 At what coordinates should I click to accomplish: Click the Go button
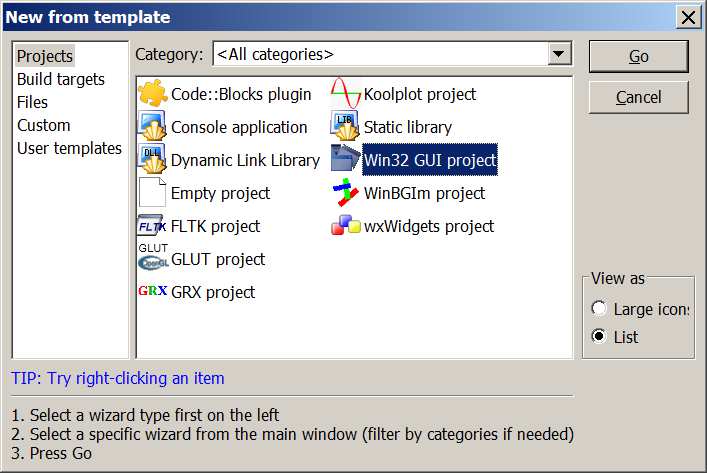[x=638, y=56]
